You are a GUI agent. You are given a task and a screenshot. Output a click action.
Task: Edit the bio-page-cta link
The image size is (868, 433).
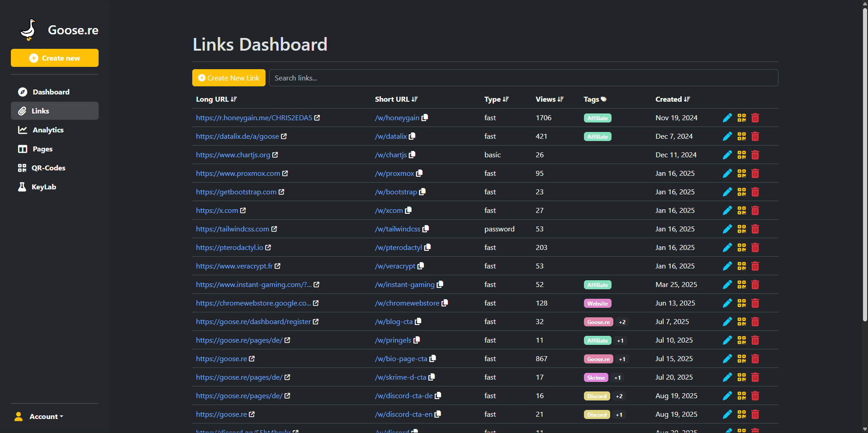(727, 359)
